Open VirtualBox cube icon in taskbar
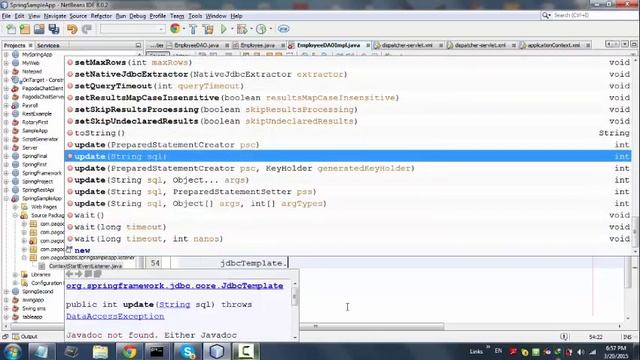The height and width of the screenshot is (360, 640). click(x=217, y=351)
